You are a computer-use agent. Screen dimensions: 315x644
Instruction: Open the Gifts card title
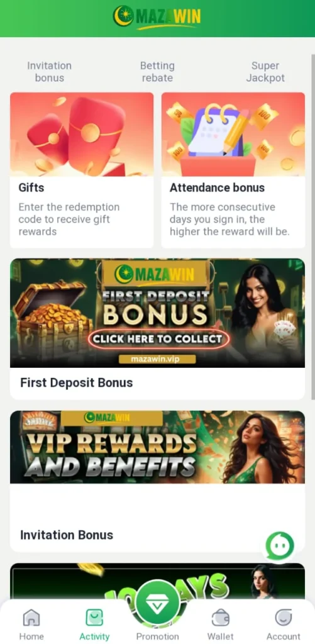pyautogui.click(x=31, y=187)
